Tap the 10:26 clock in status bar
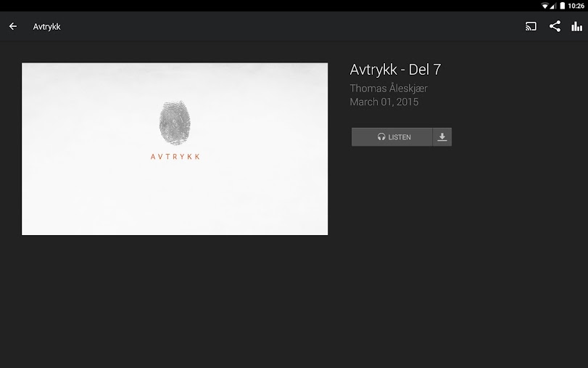The image size is (588, 368). pos(576,6)
